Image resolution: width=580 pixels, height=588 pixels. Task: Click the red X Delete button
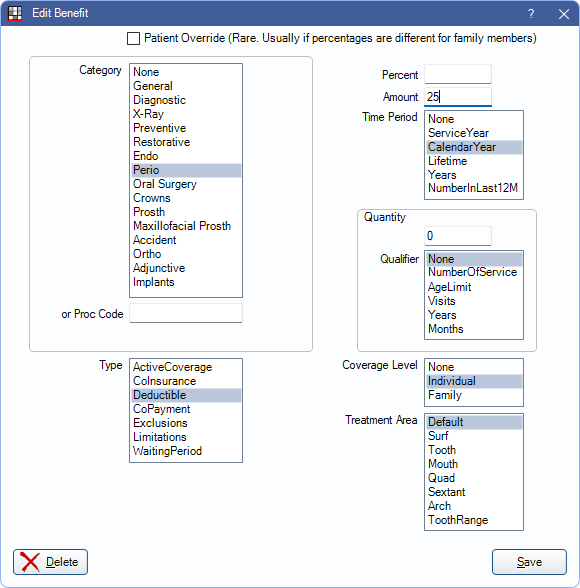coord(50,562)
